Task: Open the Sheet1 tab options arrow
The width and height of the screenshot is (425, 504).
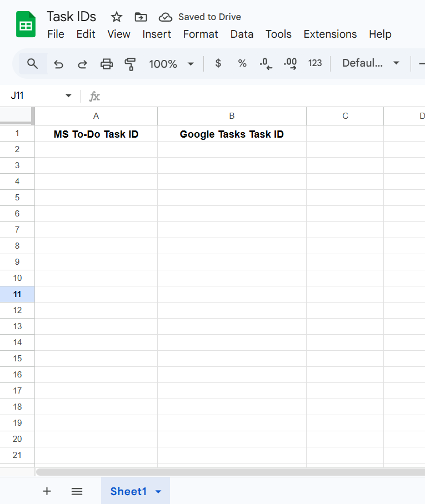Action: (x=158, y=492)
